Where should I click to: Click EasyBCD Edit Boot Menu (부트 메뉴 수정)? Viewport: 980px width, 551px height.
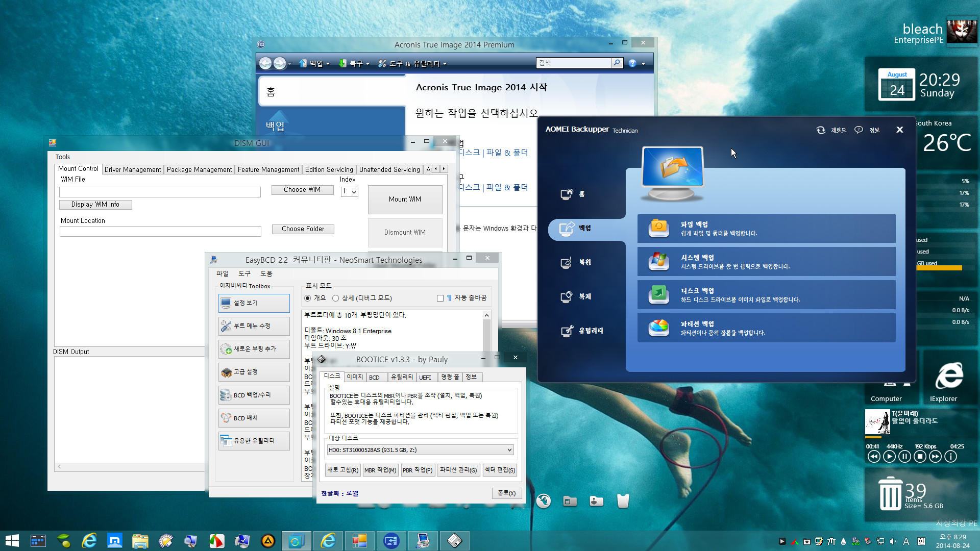(254, 326)
